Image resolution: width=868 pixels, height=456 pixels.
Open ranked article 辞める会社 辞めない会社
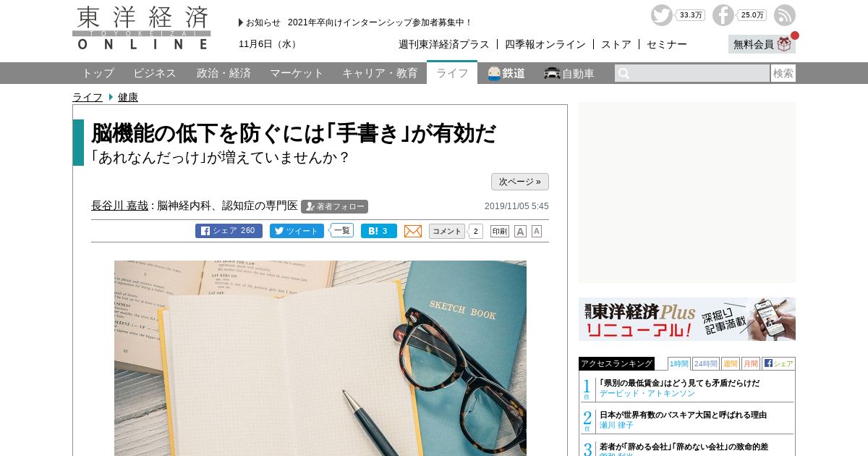coord(684,447)
